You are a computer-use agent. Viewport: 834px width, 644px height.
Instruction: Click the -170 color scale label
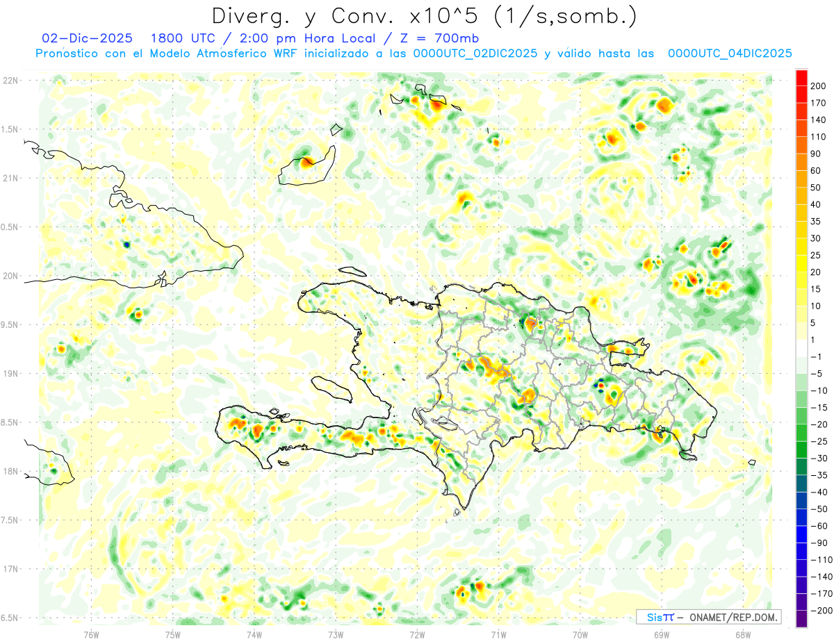coord(823,594)
